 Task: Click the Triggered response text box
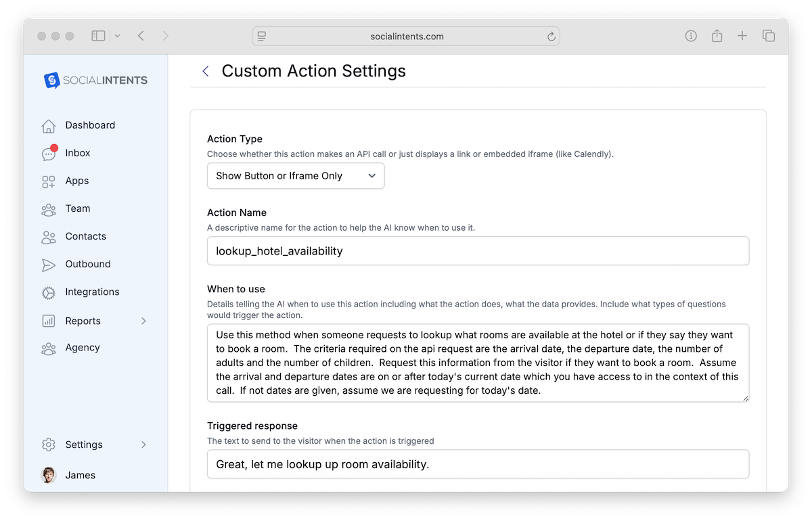pos(478,464)
